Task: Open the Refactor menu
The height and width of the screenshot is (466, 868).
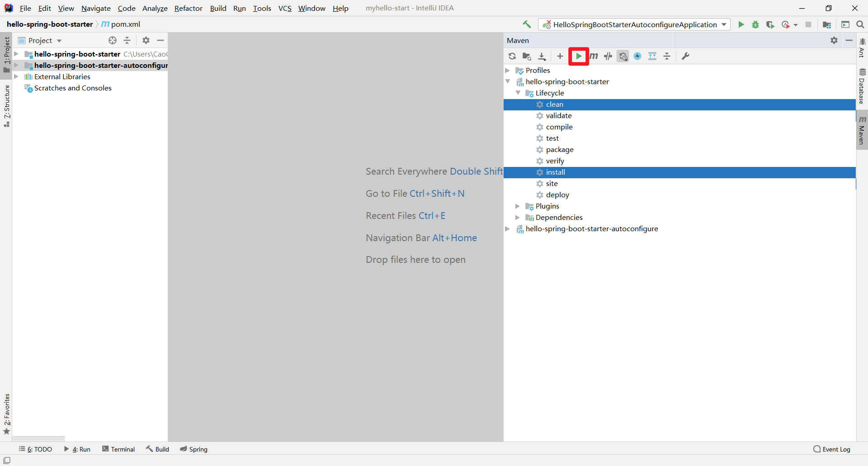Action: coord(189,8)
